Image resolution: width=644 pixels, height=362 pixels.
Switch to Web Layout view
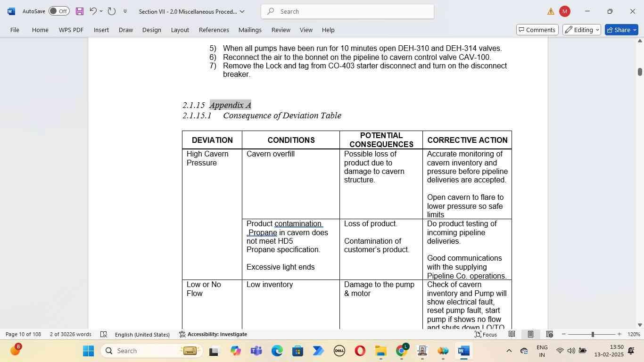(549, 334)
